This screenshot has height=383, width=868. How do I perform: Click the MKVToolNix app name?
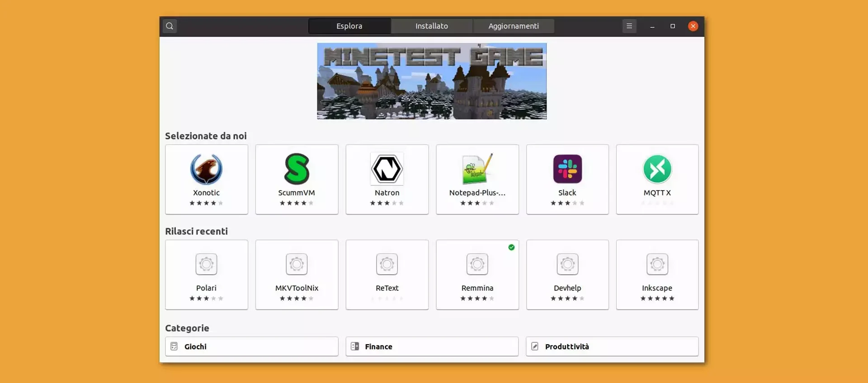coord(297,288)
